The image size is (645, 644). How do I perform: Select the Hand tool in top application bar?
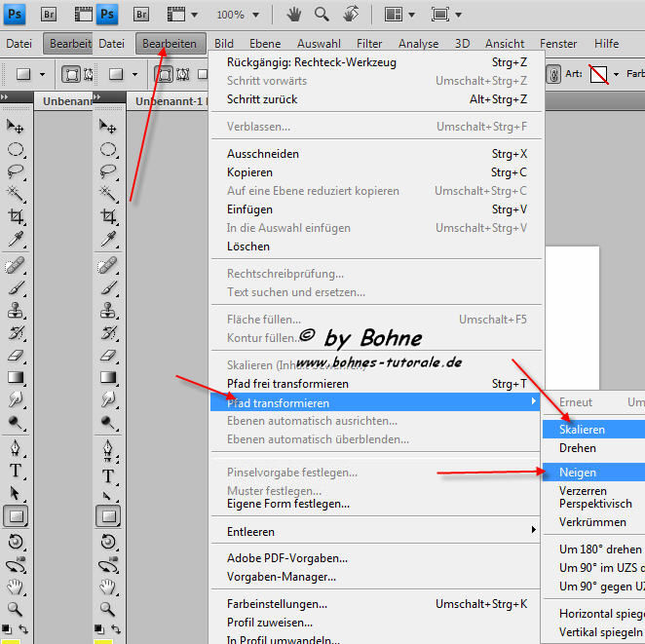(x=294, y=15)
